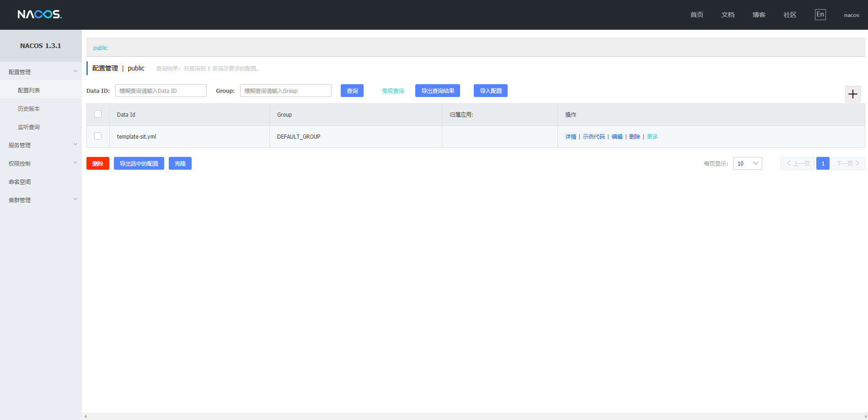The width and height of the screenshot is (868, 420).
Task: Click the horizontal scrollbar at bottom
Action: click(475, 416)
